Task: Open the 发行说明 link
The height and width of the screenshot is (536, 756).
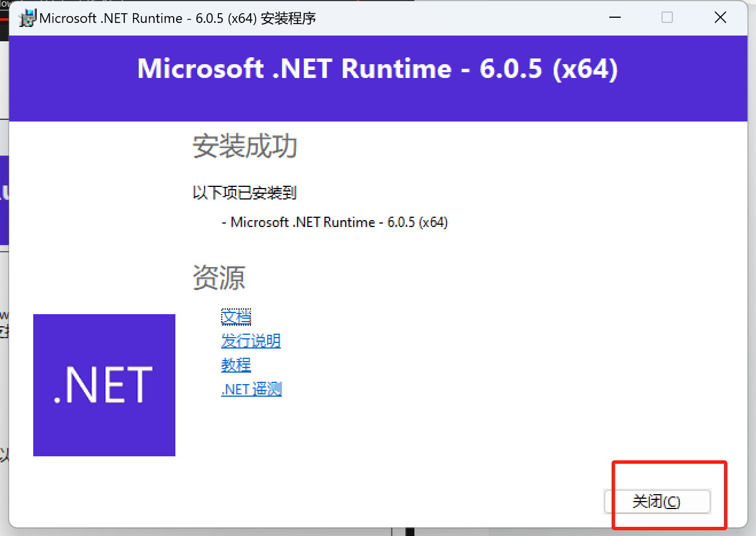Action: pyautogui.click(x=251, y=341)
